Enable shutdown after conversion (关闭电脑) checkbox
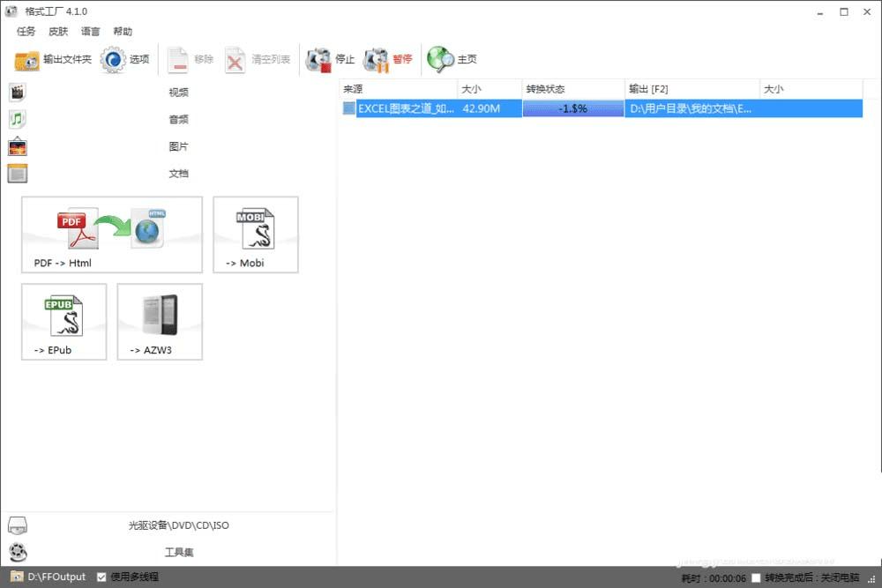 click(x=756, y=578)
